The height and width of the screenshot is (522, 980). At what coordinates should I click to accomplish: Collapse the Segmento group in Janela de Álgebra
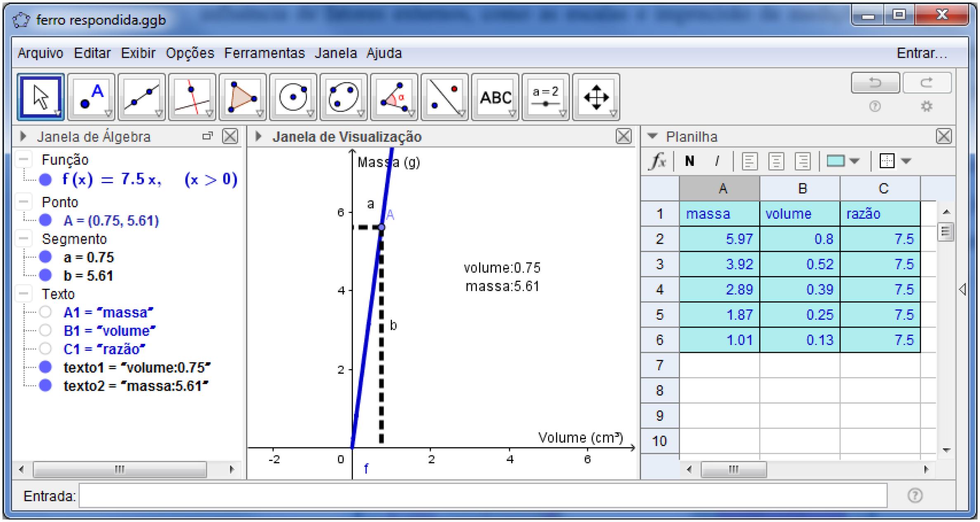click(24, 239)
